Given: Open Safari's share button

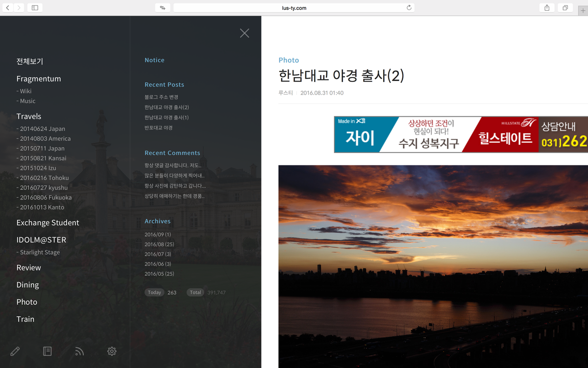Looking at the screenshot, I should 547,8.
